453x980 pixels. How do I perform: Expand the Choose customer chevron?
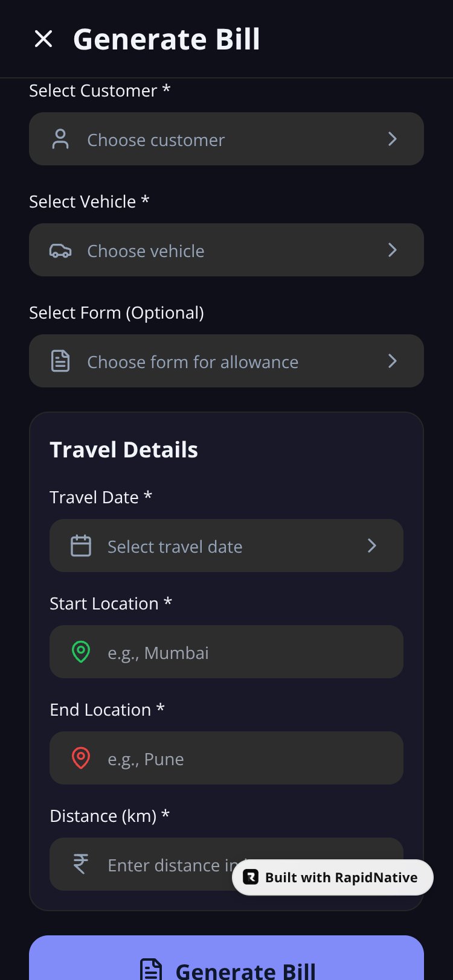(393, 139)
